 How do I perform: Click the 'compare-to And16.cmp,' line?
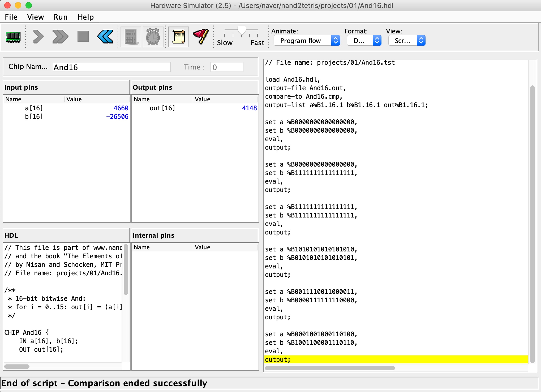coord(304,97)
